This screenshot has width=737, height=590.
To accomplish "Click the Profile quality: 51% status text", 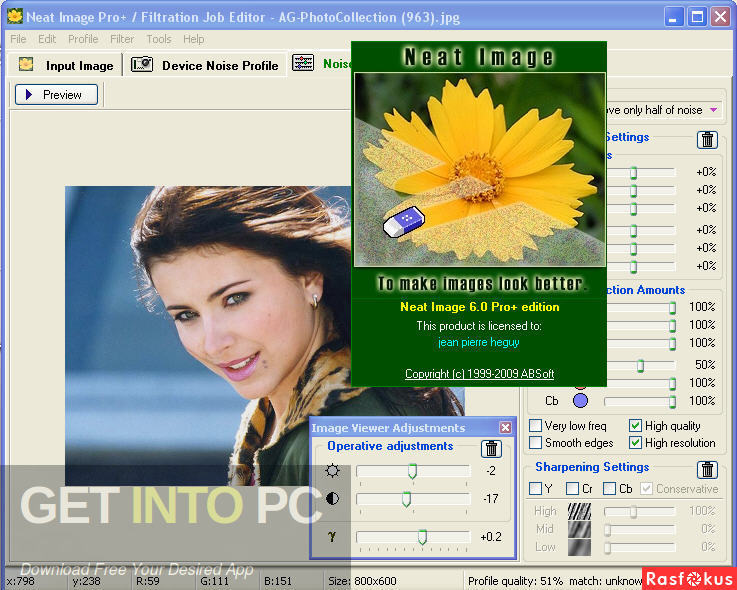I will pyautogui.click(x=515, y=581).
